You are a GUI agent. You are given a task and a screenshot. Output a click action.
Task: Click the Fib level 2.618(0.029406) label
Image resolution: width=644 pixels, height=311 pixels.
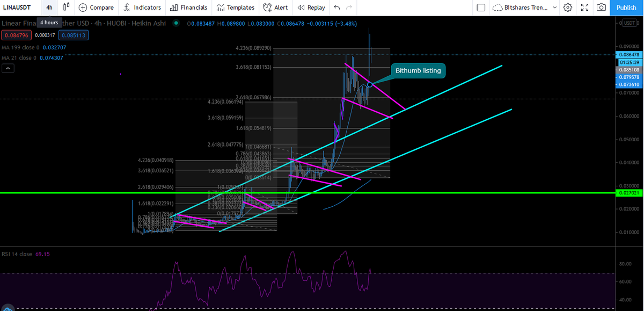pos(156,187)
